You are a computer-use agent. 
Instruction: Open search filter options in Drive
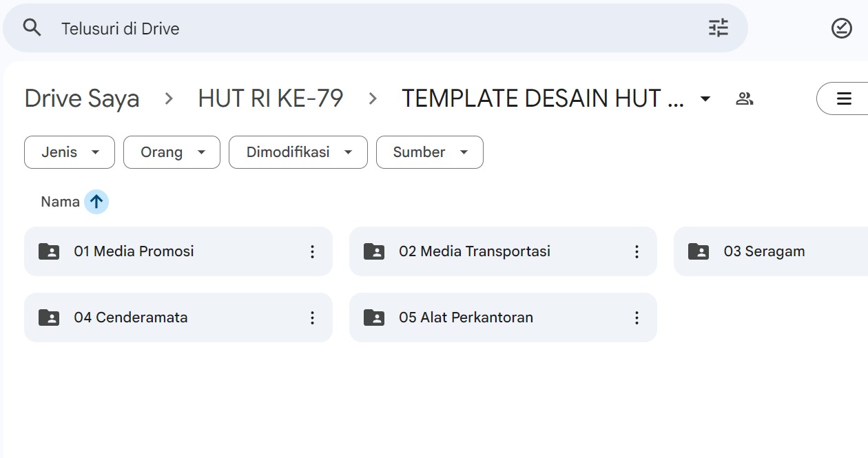click(x=718, y=28)
